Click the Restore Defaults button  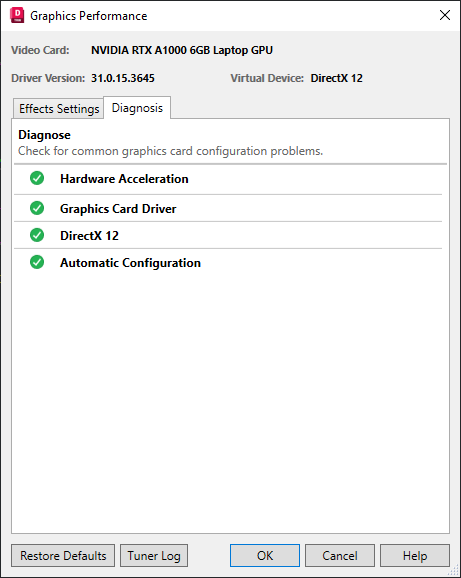(x=63, y=556)
